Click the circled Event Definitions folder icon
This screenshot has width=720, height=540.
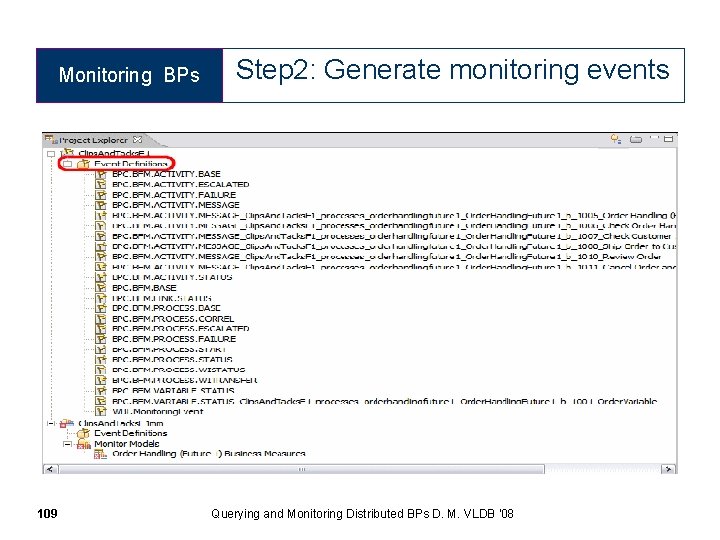83,164
